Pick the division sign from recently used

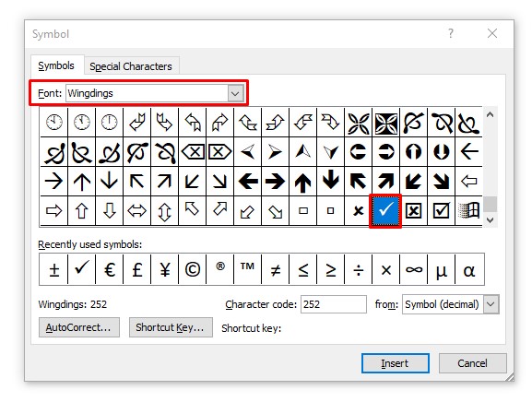point(358,269)
